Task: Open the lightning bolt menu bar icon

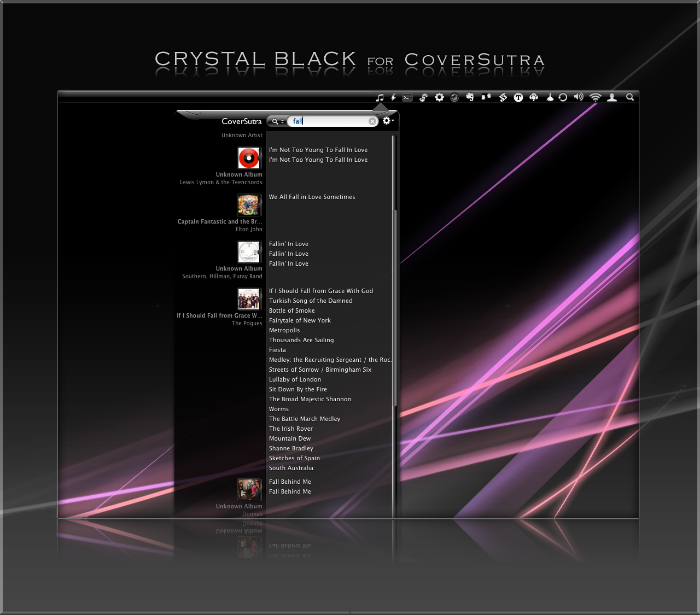Action: point(393,97)
